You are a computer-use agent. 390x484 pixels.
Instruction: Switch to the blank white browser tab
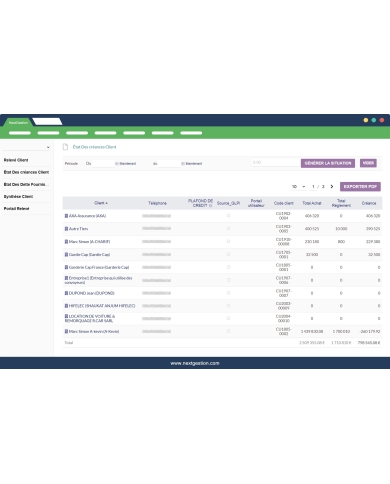(47, 122)
